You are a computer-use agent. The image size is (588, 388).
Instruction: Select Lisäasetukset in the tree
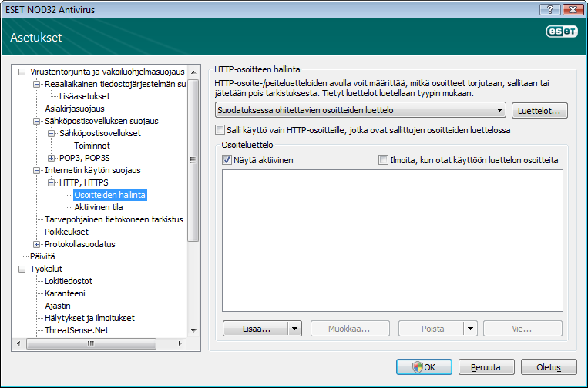pyautogui.click(x=85, y=96)
